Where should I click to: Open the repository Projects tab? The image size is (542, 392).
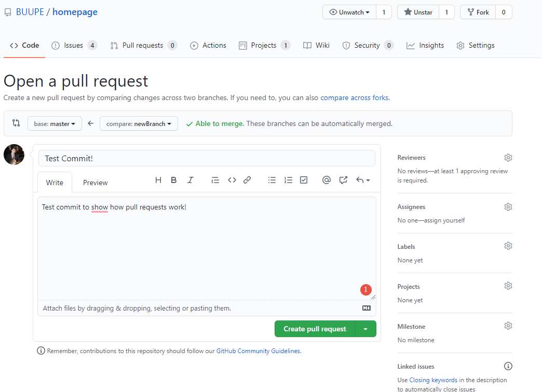(x=264, y=45)
